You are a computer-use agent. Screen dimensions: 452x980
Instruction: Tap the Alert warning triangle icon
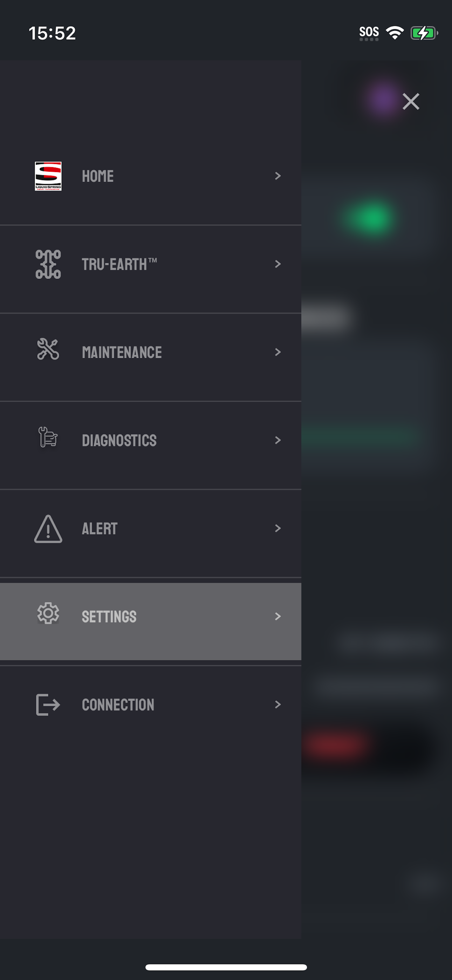click(x=48, y=529)
